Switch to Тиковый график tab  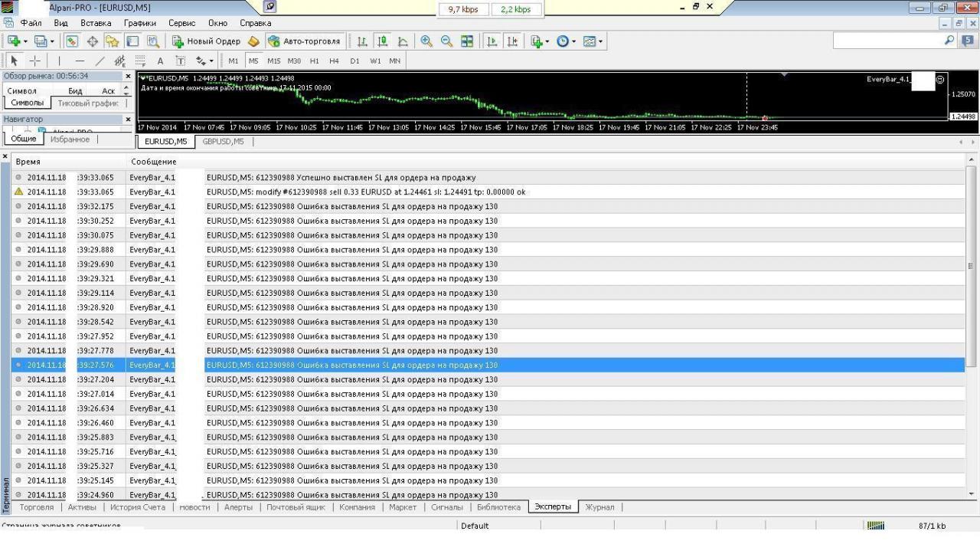(89, 103)
